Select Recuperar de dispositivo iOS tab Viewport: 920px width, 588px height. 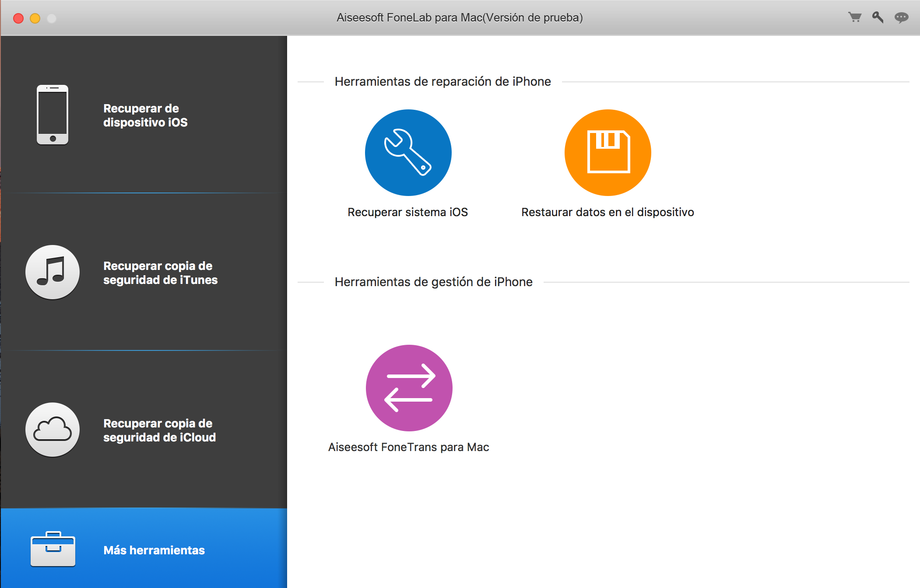pos(144,115)
